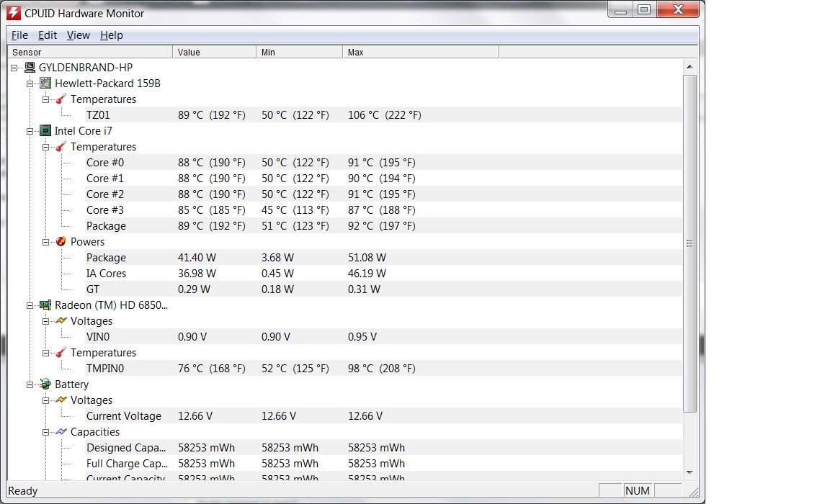830x504 pixels.
Task: Collapse the Battery node
Action: click(30, 385)
